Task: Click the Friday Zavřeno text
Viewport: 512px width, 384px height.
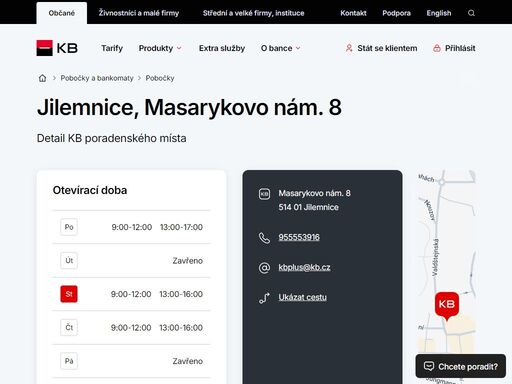Action: tap(188, 361)
